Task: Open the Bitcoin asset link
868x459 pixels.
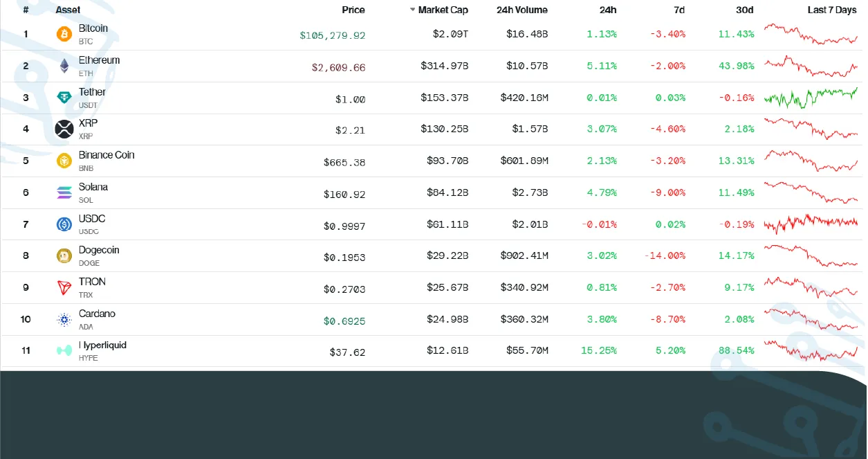Action: (93, 28)
